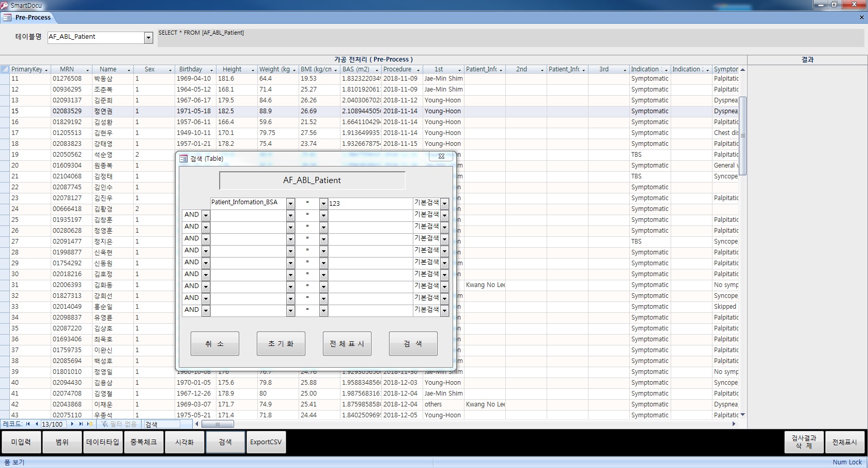Click the SQL text SELECT * FROM [AF_ABL_Patient]

[201, 33]
